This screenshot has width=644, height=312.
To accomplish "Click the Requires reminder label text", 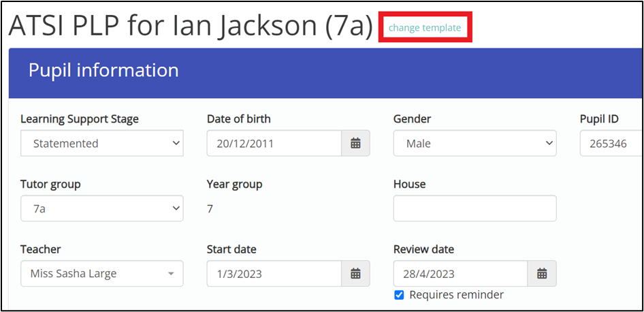I will (456, 295).
